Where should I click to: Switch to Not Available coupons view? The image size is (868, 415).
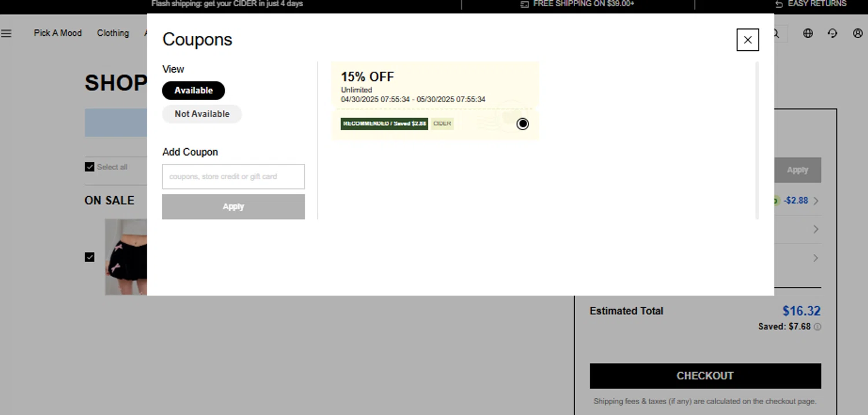coord(202,114)
